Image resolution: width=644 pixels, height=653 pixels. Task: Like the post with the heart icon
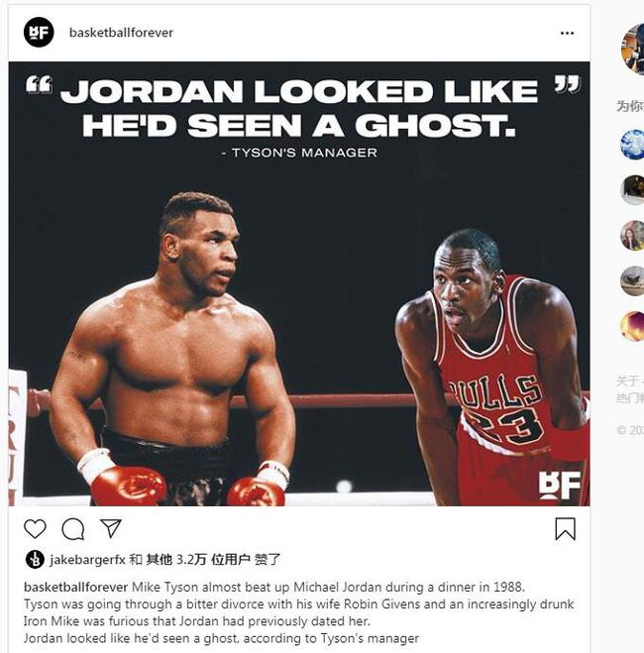click(35, 529)
